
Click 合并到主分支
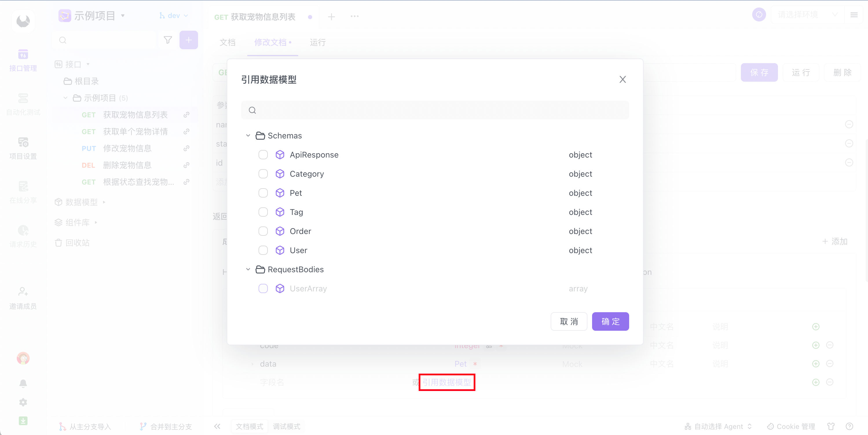tap(166, 427)
